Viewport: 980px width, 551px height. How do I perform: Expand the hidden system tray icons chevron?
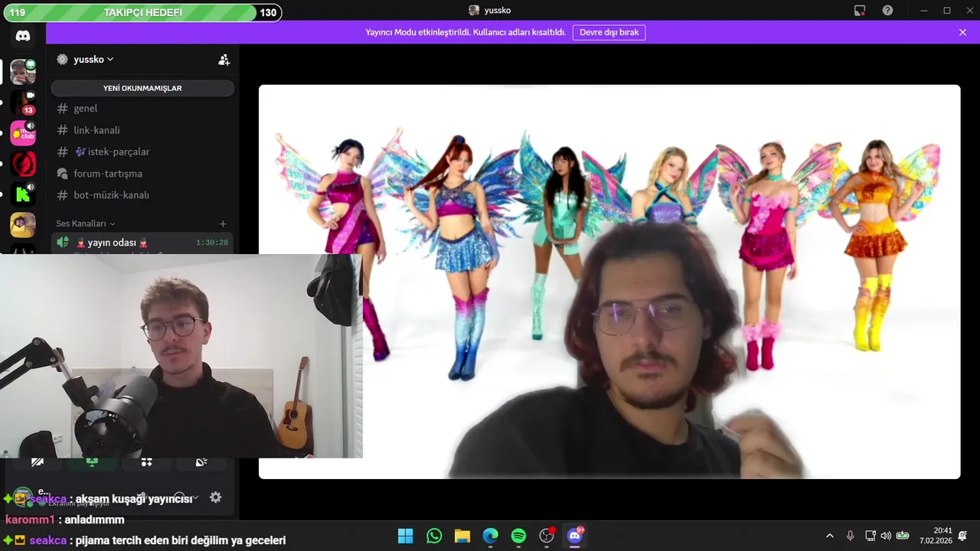[x=830, y=536]
